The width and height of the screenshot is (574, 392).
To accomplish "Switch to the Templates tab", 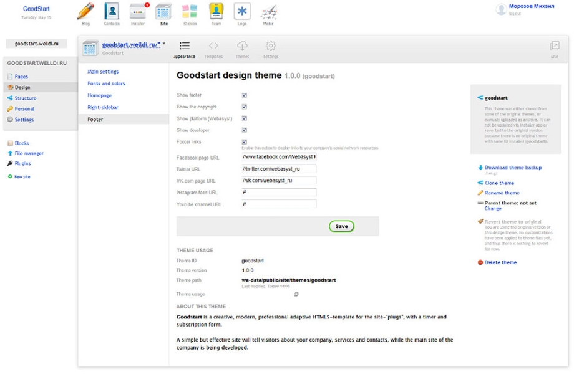I will click(213, 49).
